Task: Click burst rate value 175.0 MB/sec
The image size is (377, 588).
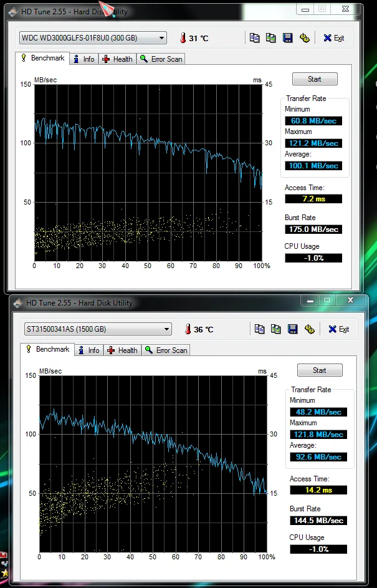Action: point(313,229)
